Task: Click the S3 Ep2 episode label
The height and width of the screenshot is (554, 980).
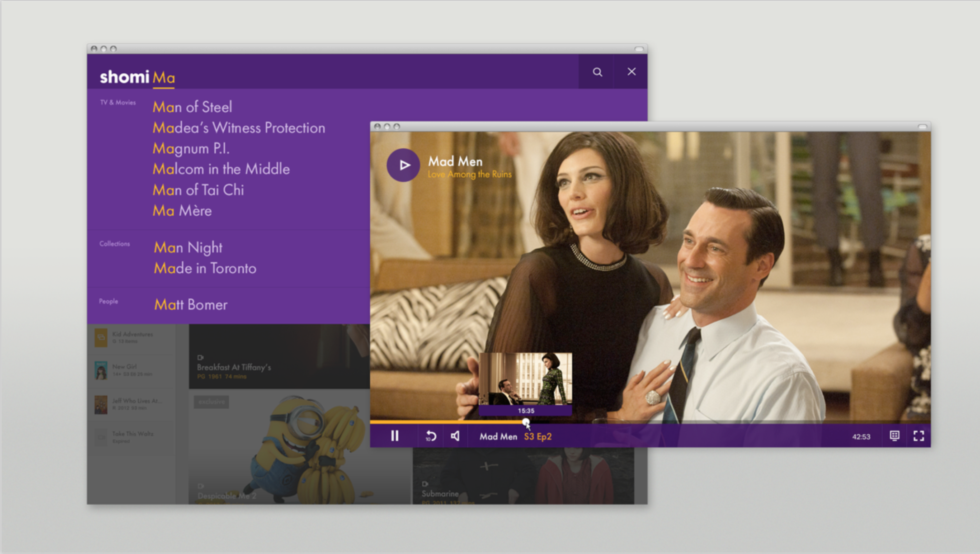Action: point(537,436)
